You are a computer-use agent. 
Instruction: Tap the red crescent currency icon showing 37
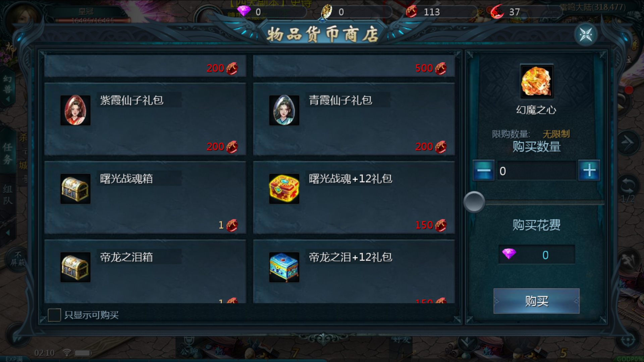click(497, 12)
